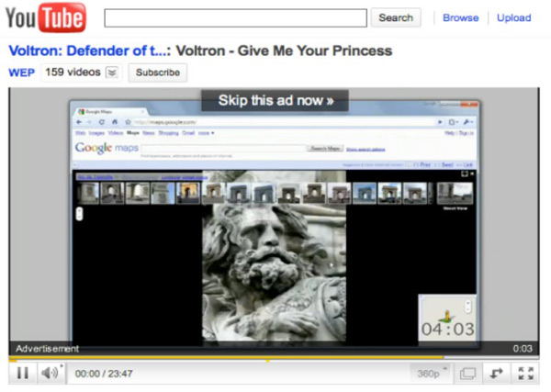The width and height of the screenshot is (551, 392).
Task: Select the Street View thumbnail at the strip's end
Action: tap(455, 193)
